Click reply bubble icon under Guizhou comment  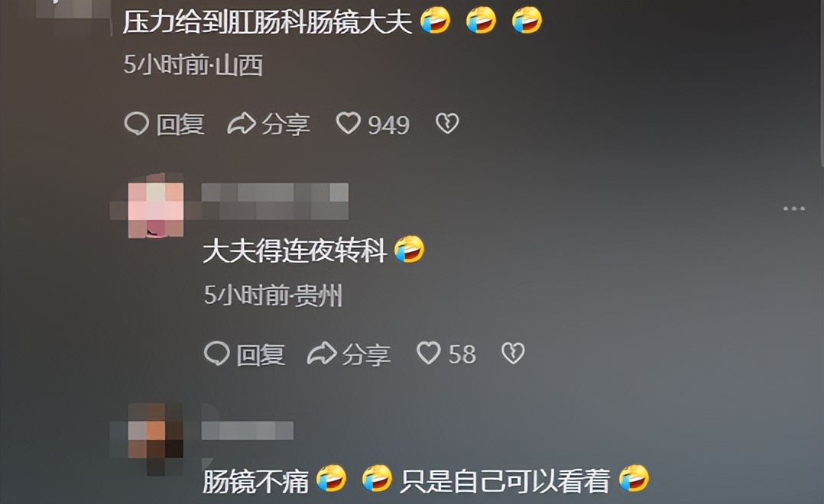[x=216, y=354]
